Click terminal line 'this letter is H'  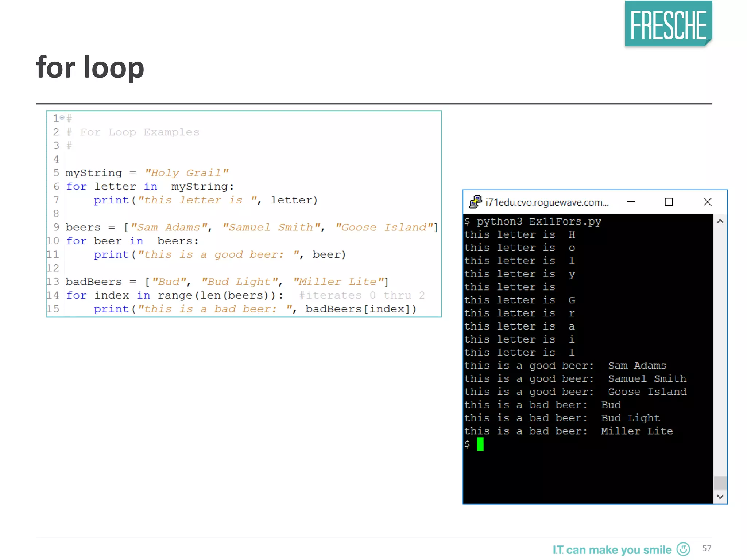coord(519,235)
